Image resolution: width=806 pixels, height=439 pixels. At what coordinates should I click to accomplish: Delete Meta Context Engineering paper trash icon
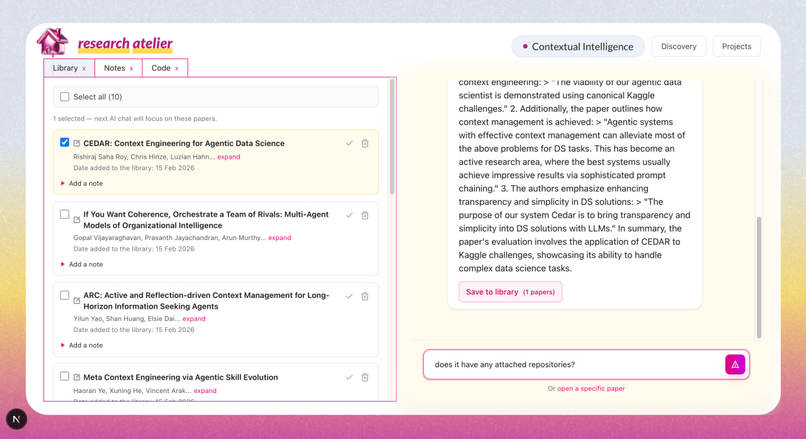(x=365, y=377)
